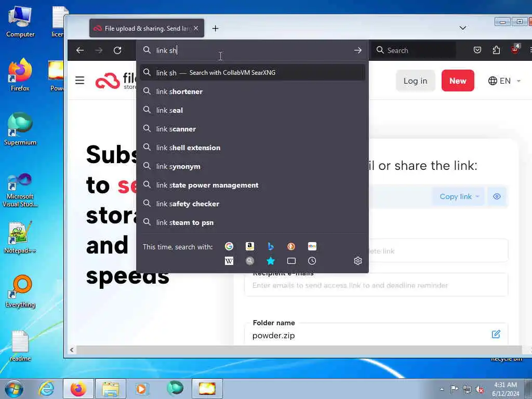
Task: Open the Windows Start menu
Action: [x=14, y=389]
